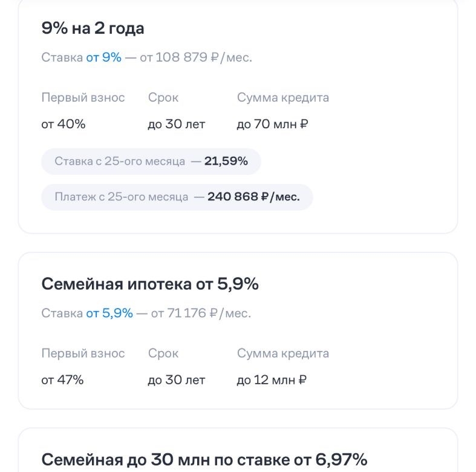Tap the "Ставка с 25-ого месяца — 21,59%" badge
The width and height of the screenshot is (476, 472).
coord(151,162)
